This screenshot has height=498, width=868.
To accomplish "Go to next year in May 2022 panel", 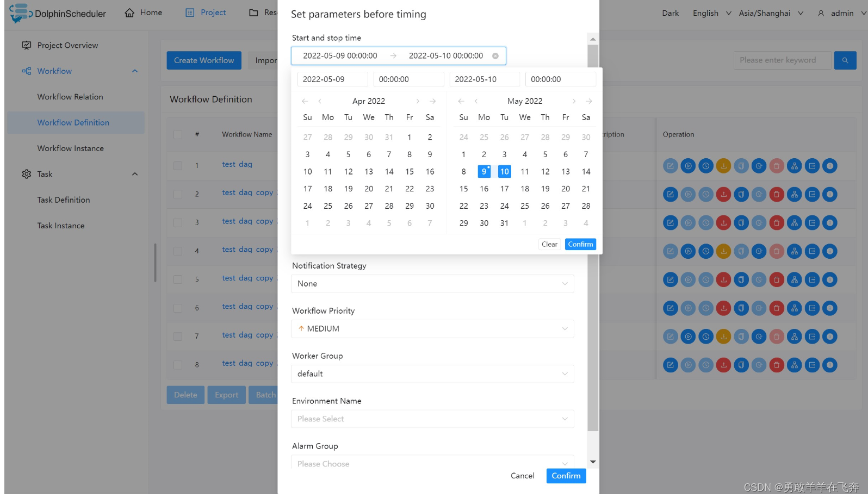I will click(589, 101).
